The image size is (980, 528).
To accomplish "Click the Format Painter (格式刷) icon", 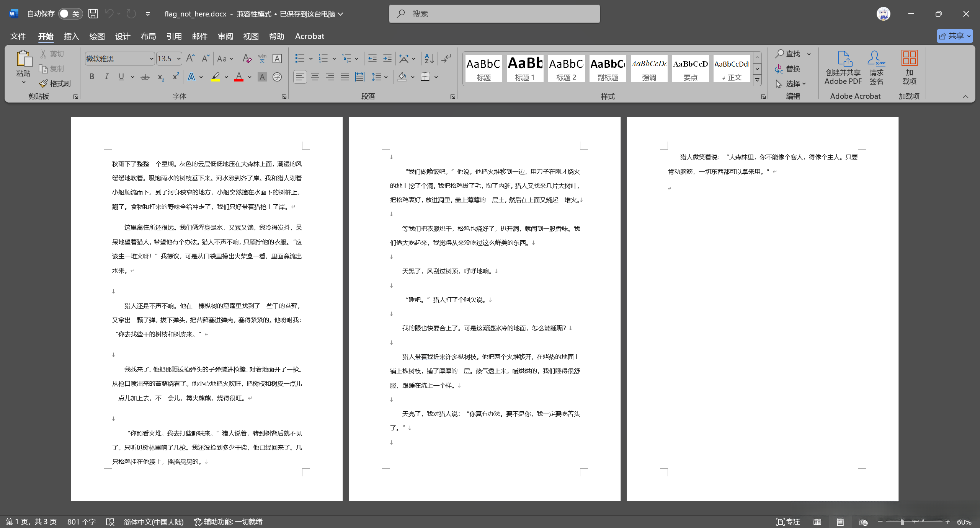I will click(44, 83).
